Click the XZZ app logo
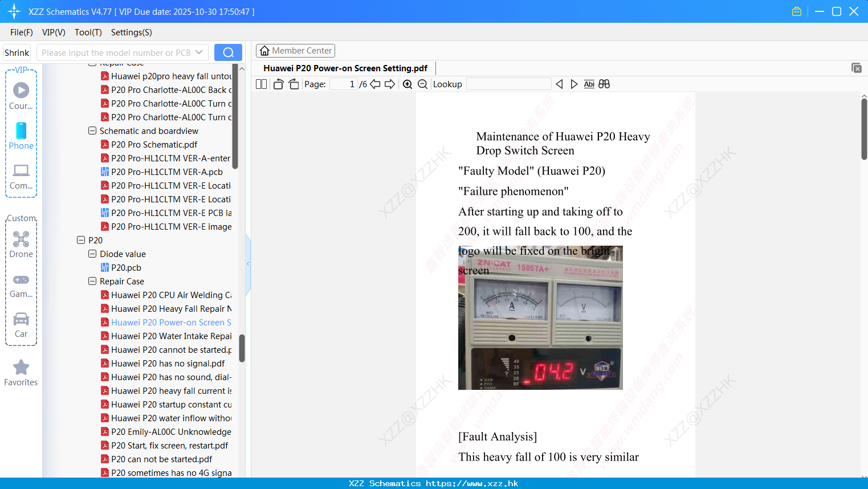This screenshot has height=489, width=868. (14, 11)
